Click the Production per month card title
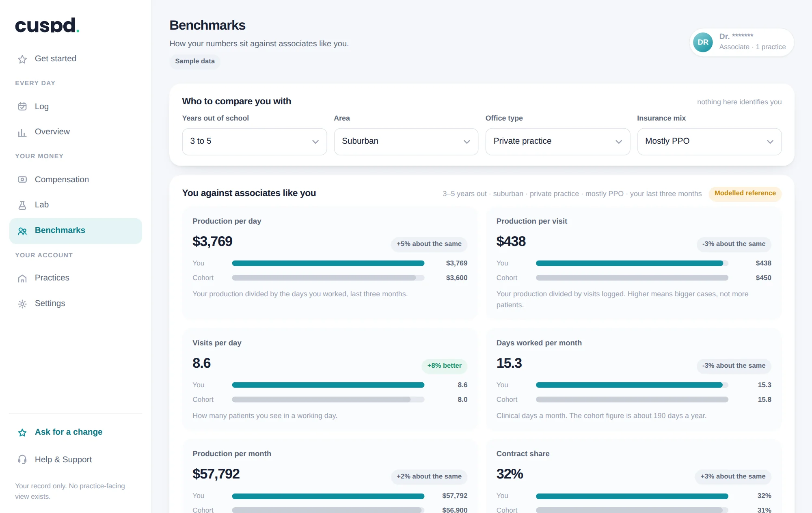 [232, 454]
